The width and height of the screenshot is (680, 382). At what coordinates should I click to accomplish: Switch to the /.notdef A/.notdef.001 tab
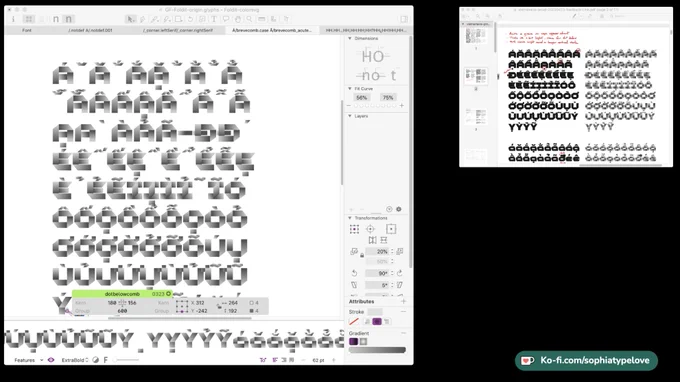click(91, 30)
